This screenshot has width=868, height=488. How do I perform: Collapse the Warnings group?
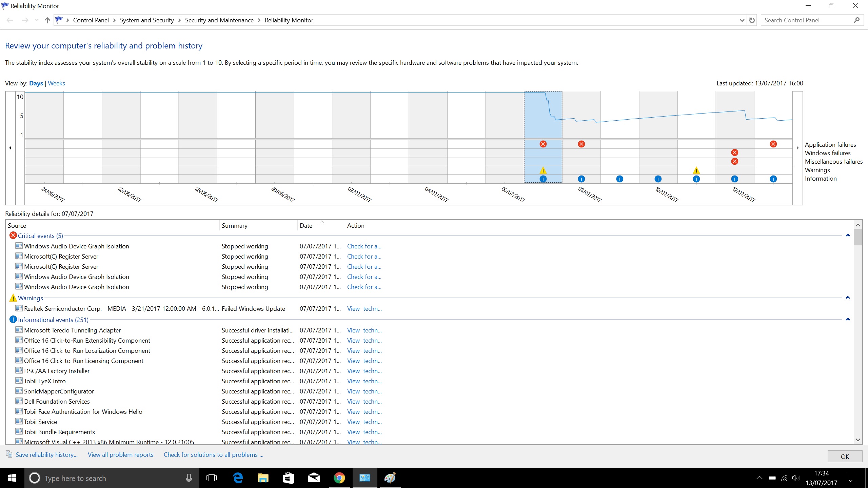848,298
